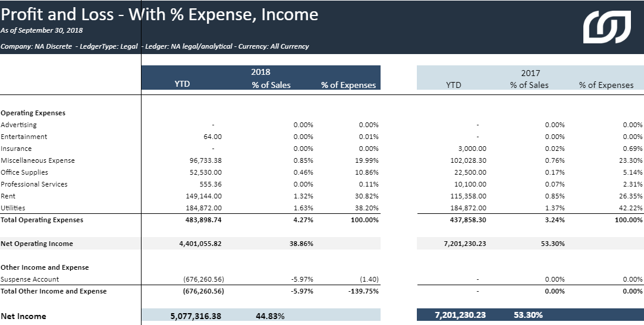Select the Total Operating Expenses label
Screen dimensions: 644x325
tap(42, 220)
